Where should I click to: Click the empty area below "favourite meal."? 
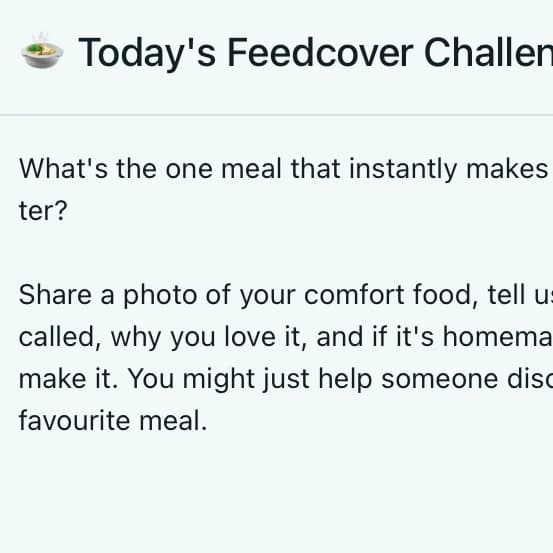coord(276,494)
